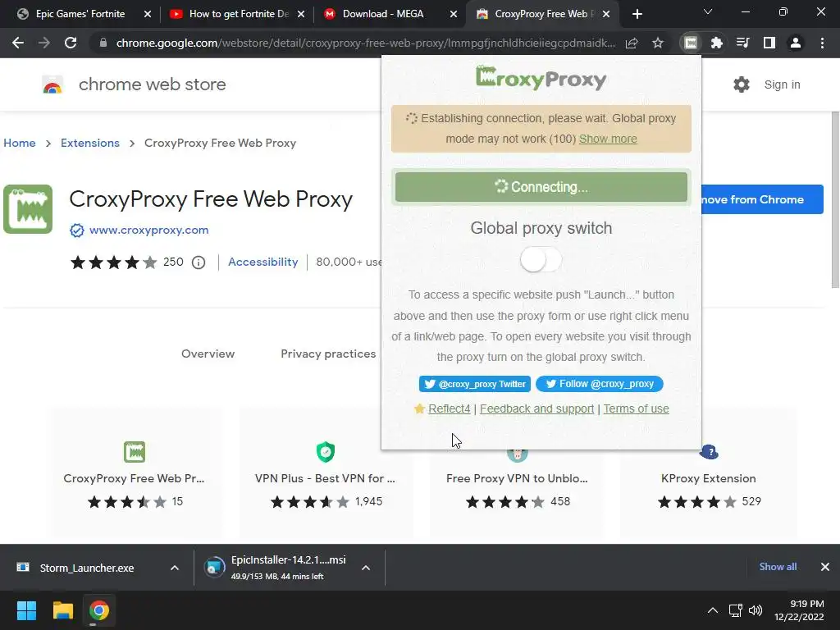This screenshot has height=630, width=840.
Task: Click the rating info icon next to 250
Action: 199,262
